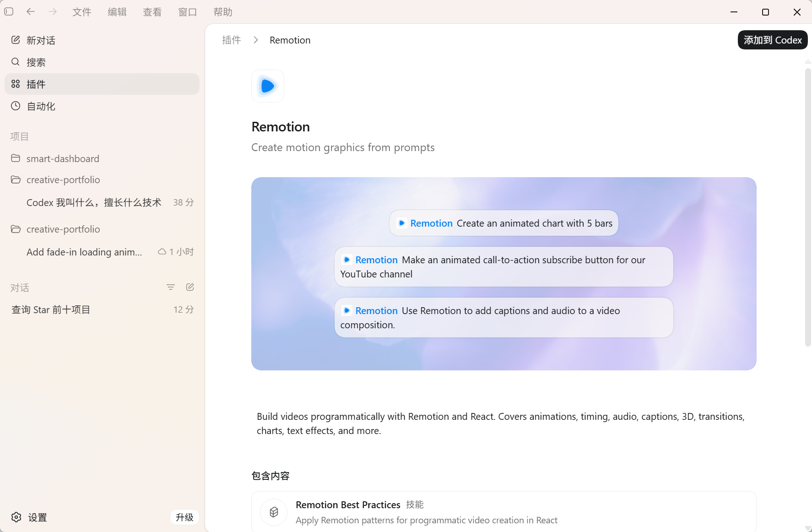Click the 包含内容 heading

(x=271, y=476)
